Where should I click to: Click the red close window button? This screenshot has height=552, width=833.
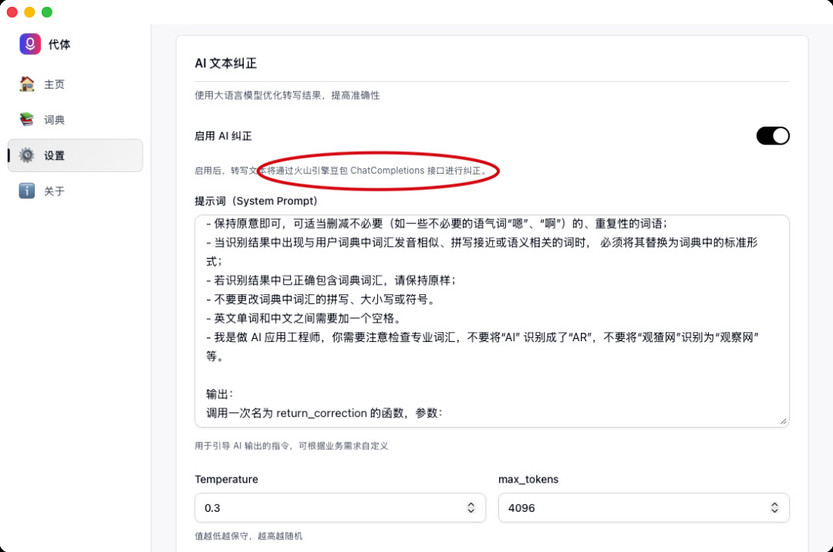click(12, 12)
